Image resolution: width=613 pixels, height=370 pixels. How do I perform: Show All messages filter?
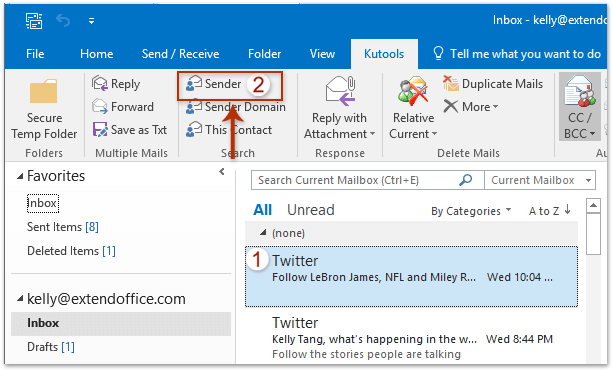click(x=262, y=210)
